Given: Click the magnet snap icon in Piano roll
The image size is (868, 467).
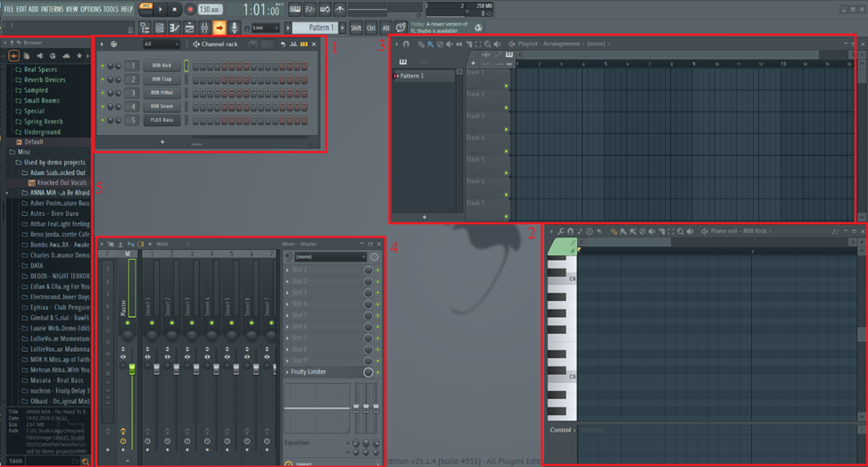Looking at the screenshot, I should [x=570, y=231].
